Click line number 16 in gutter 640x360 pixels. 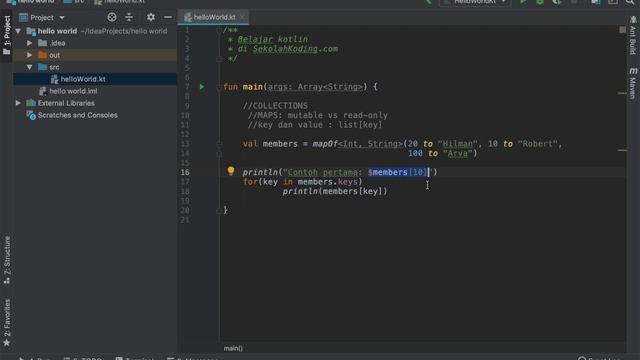click(185, 172)
